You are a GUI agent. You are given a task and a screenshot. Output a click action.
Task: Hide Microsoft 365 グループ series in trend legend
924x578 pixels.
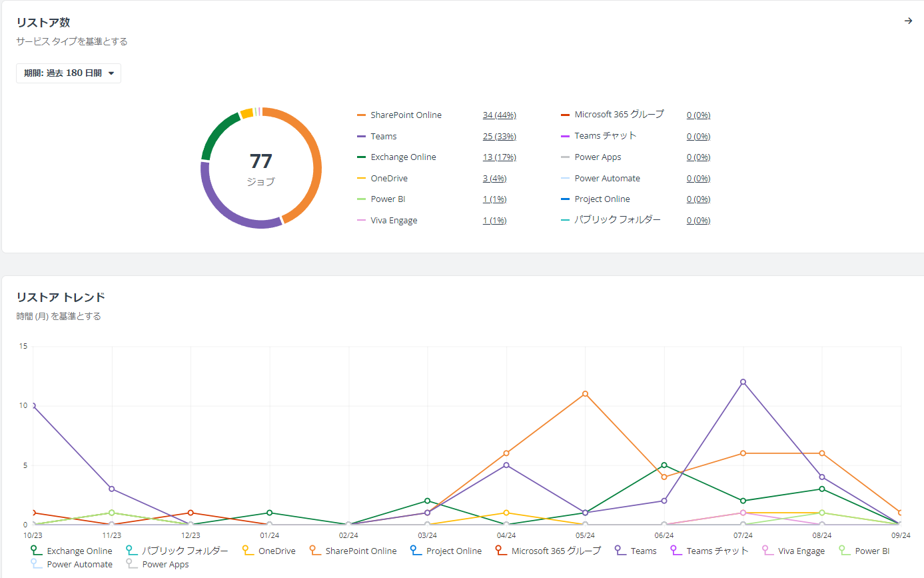(x=548, y=551)
